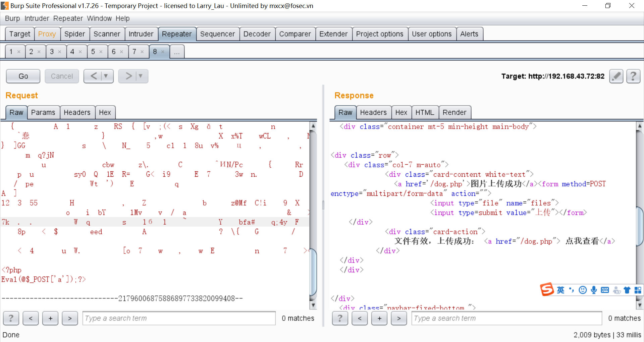Toggle Sogou English/Chinese mode icon
This screenshot has height=342, width=644.
560,290
